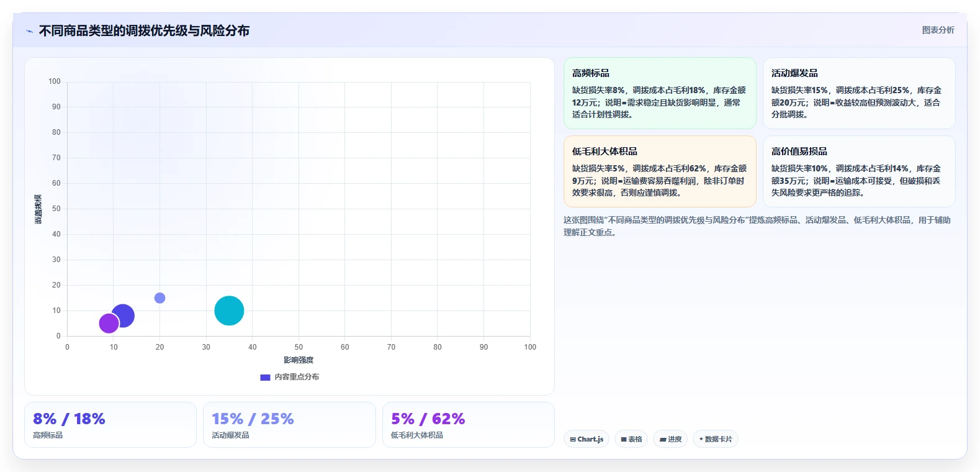
Task: Click the large cyan bubble at x=35
Action: [229, 311]
